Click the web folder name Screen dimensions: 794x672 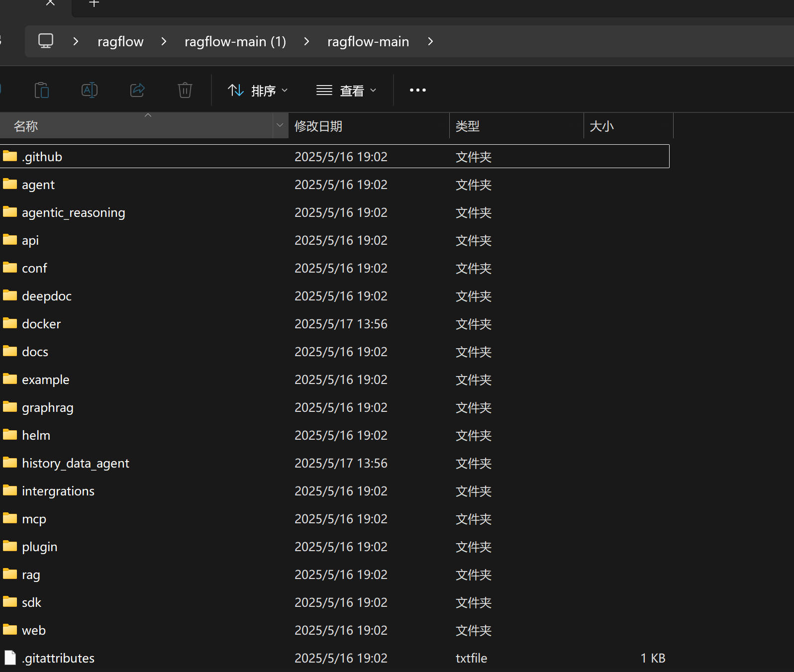[x=34, y=630]
